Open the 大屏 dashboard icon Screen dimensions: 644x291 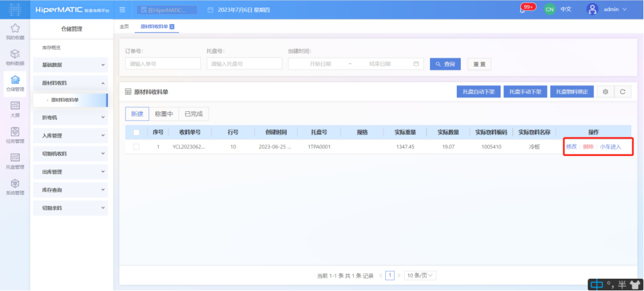[x=15, y=109]
